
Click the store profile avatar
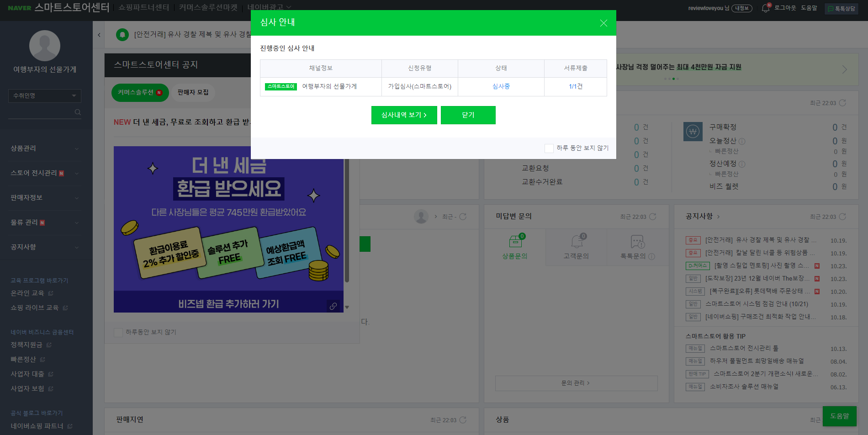(x=45, y=46)
